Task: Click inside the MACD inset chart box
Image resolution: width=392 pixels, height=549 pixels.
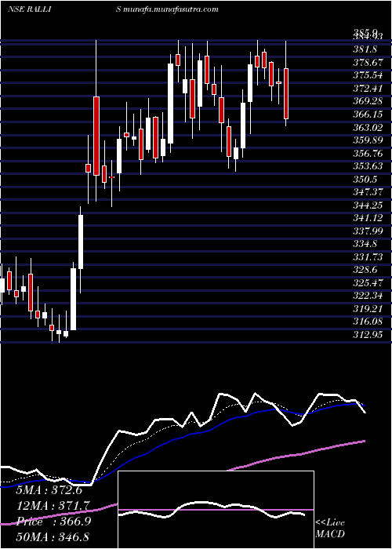Action: tap(216, 510)
